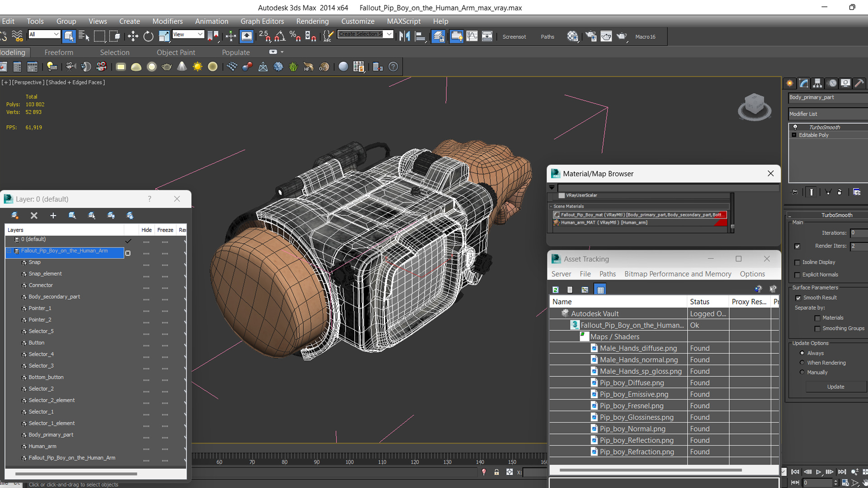This screenshot has height=488, width=868.
Task: Open the Utilities hammer panel tab
Action: (859, 83)
